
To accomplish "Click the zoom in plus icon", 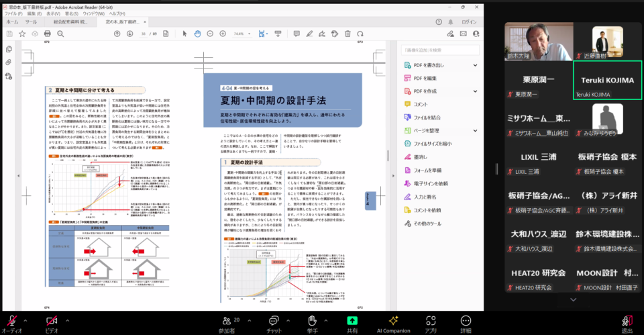I will [x=223, y=34].
